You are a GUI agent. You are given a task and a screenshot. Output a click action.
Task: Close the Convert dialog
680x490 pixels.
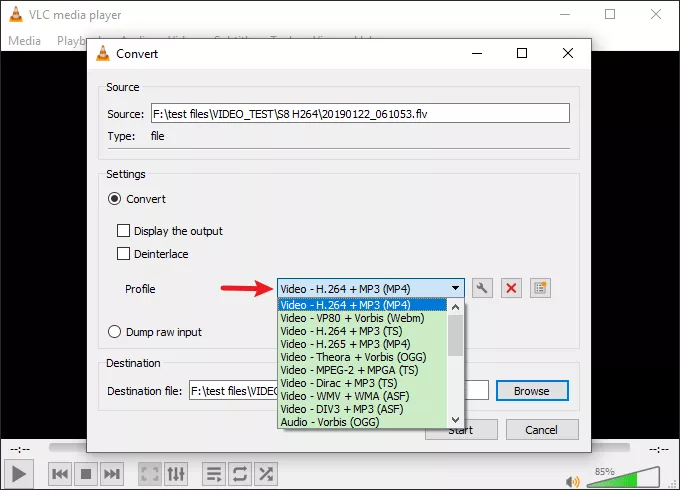click(x=568, y=53)
